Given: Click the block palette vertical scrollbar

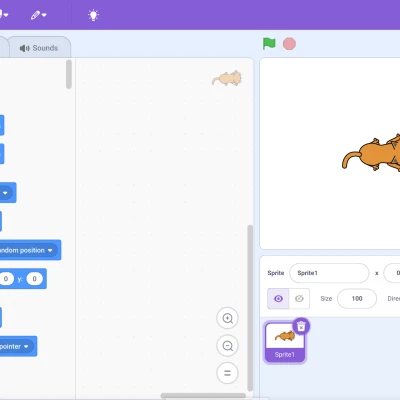Looking at the screenshot, I should (69, 74).
